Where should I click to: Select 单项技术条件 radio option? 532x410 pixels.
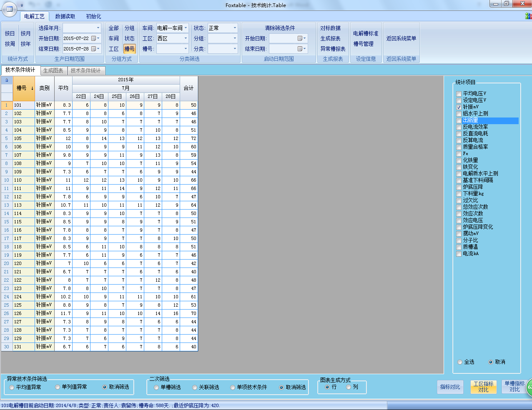tap(233, 387)
